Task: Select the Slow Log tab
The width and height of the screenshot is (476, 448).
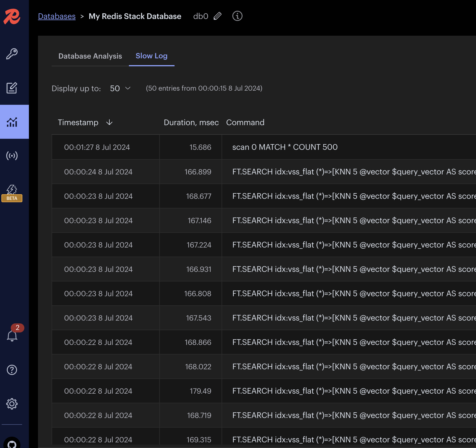Action: click(152, 56)
